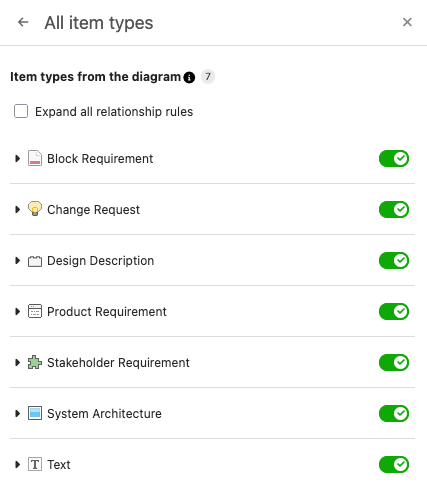Click the item count badge showing 7
Image resolution: width=427 pixels, height=489 pixels.
pos(208,77)
